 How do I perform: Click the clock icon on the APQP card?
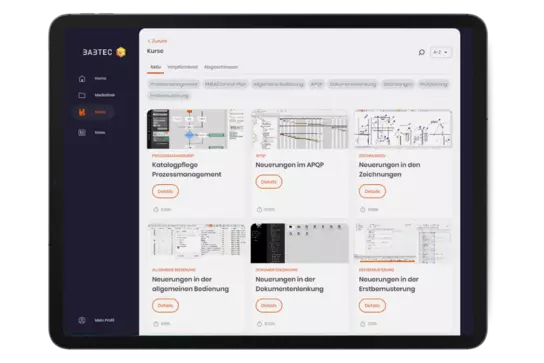[259, 210]
